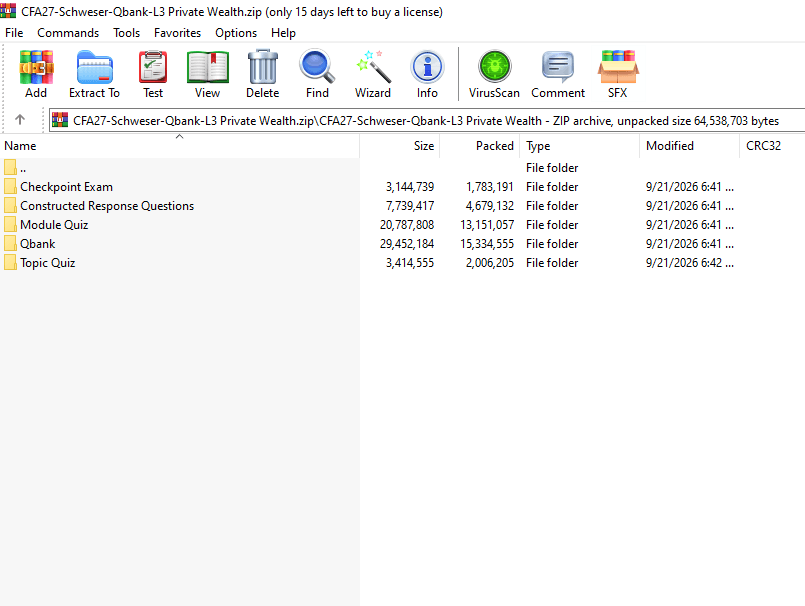
Task: Click the Add archive toolbar icon
Action: [x=36, y=73]
